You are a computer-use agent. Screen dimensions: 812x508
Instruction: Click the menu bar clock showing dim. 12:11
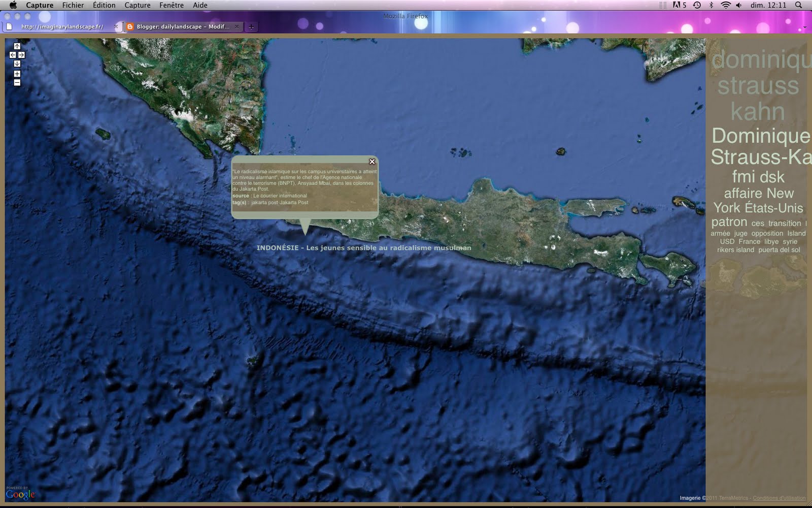click(768, 5)
